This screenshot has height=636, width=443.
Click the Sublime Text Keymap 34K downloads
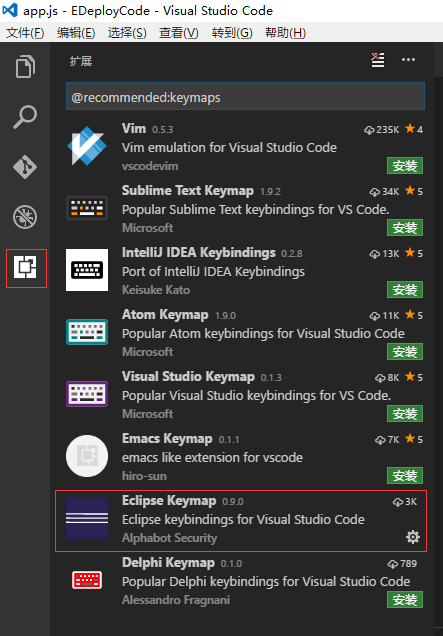click(x=385, y=191)
